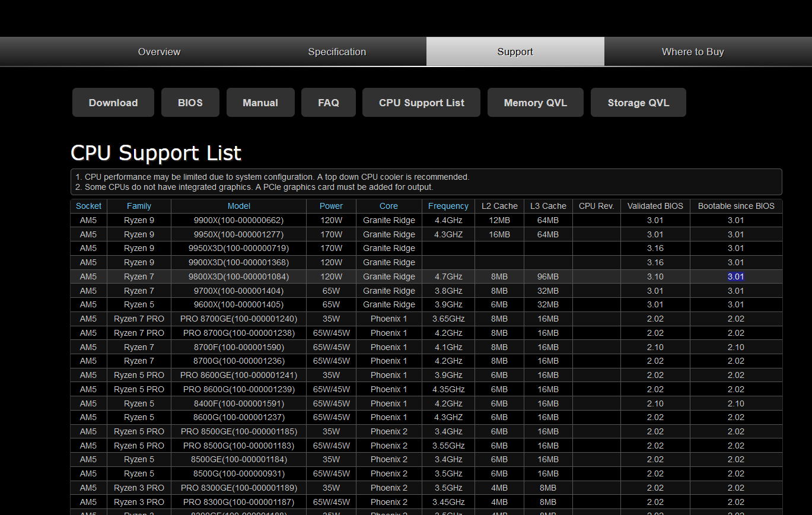The height and width of the screenshot is (515, 812).
Task: Open the Manual section
Action: click(260, 103)
